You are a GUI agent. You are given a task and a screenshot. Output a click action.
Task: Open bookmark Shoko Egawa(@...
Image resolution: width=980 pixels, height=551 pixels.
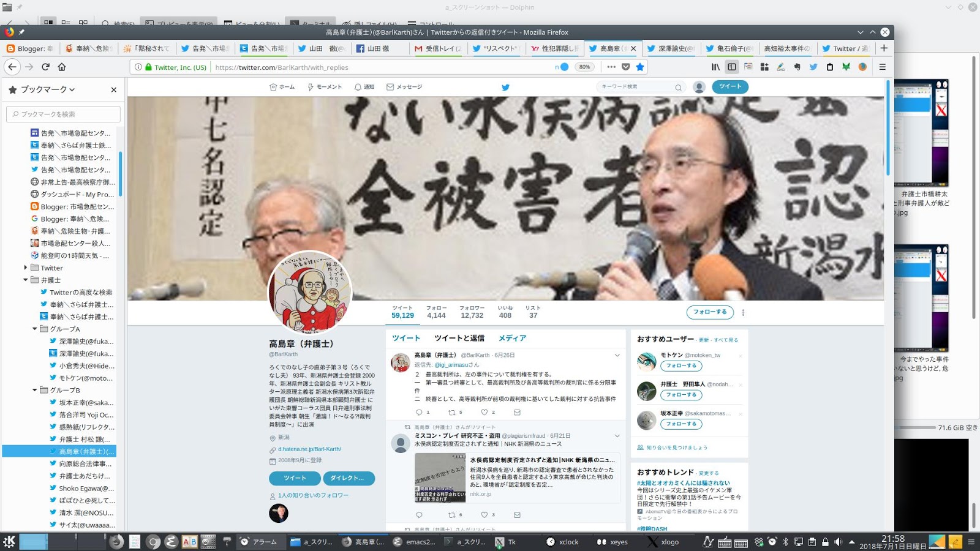(81, 488)
